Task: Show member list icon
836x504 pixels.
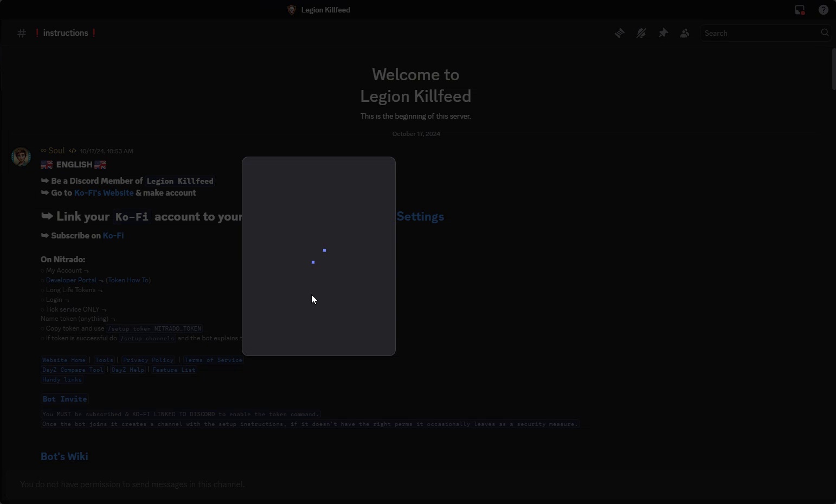Action: (x=685, y=34)
